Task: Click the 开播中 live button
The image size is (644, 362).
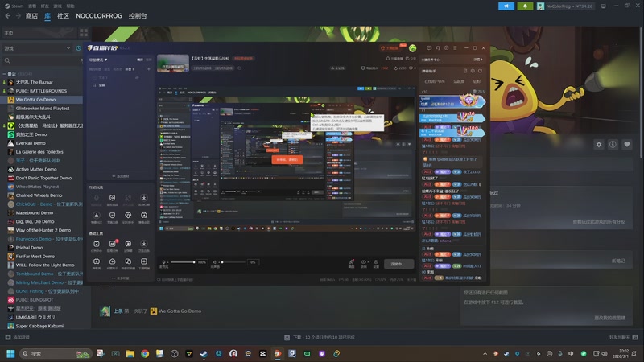Action: [x=398, y=264]
